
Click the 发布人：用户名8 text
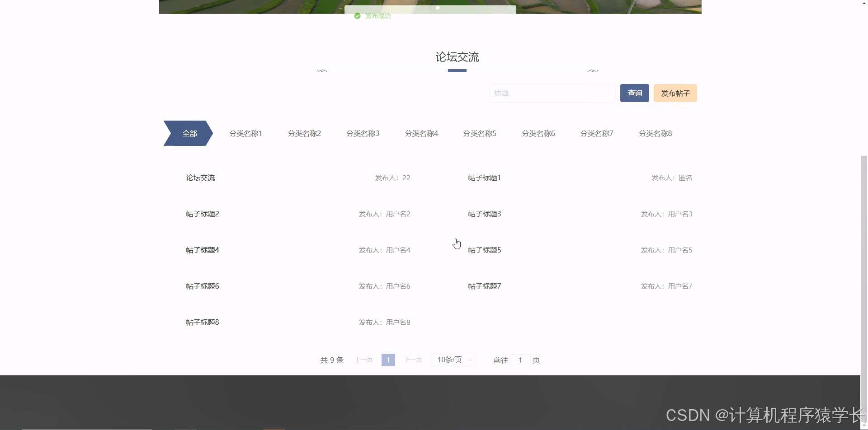click(x=384, y=322)
